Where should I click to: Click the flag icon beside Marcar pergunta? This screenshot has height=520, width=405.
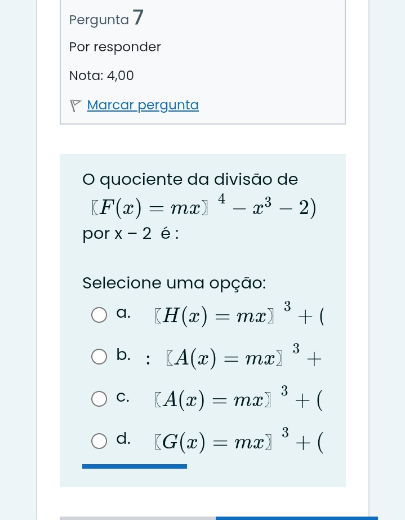point(75,106)
